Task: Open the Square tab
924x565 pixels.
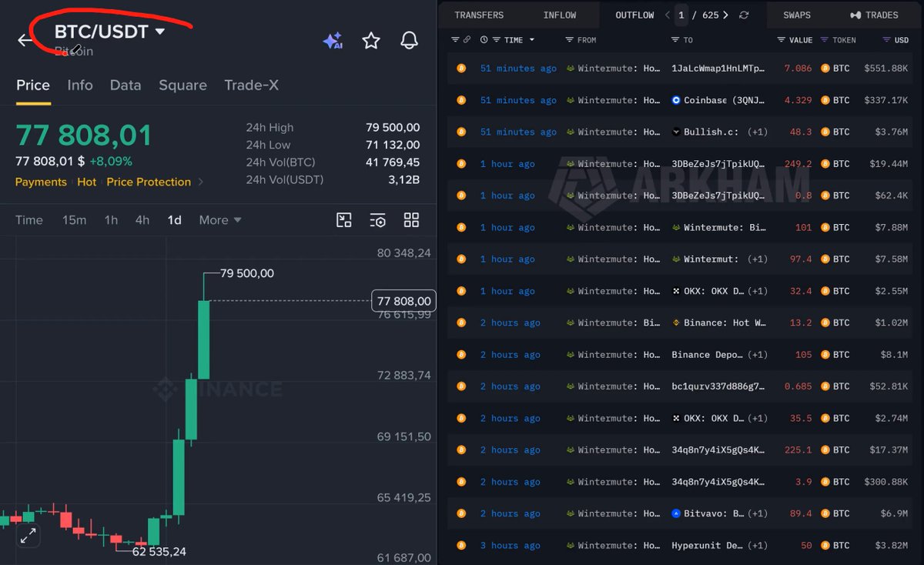Action: 182,85
